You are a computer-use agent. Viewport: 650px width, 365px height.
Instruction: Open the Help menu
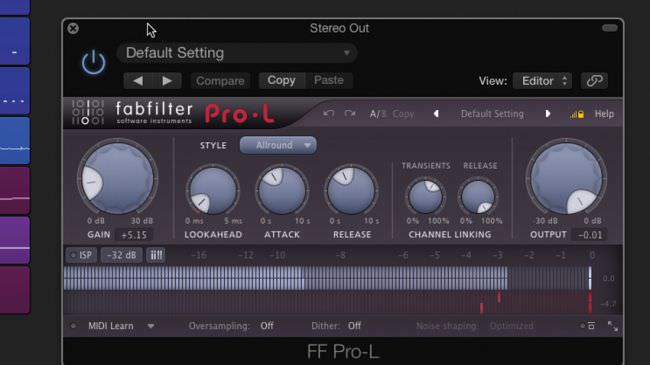[604, 114]
